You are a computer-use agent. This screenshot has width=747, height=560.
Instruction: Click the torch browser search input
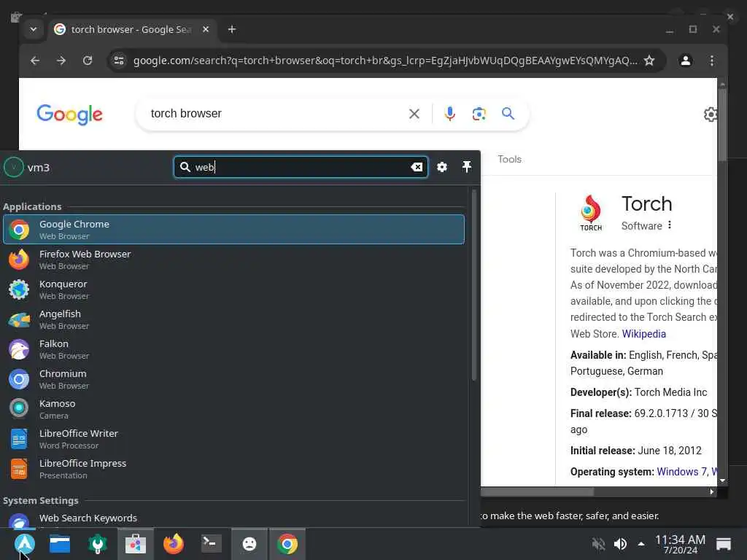point(276,113)
